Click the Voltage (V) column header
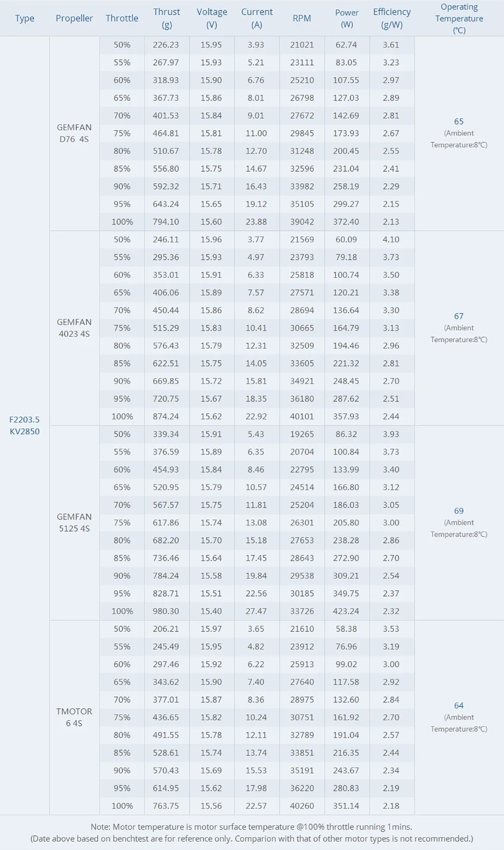 212,18
